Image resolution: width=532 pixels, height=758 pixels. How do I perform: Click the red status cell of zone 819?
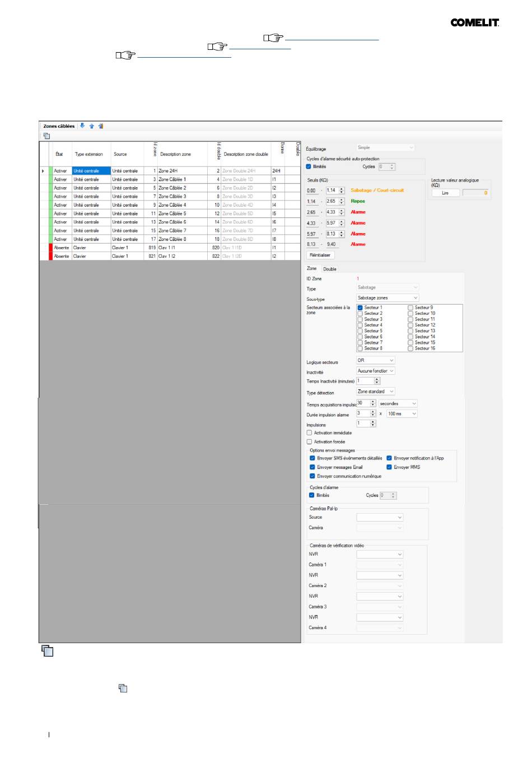pyautogui.click(x=51, y=248)
